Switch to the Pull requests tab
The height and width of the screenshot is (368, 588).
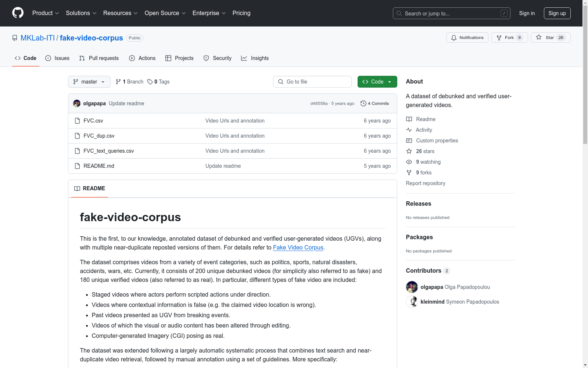click(99, 58)
